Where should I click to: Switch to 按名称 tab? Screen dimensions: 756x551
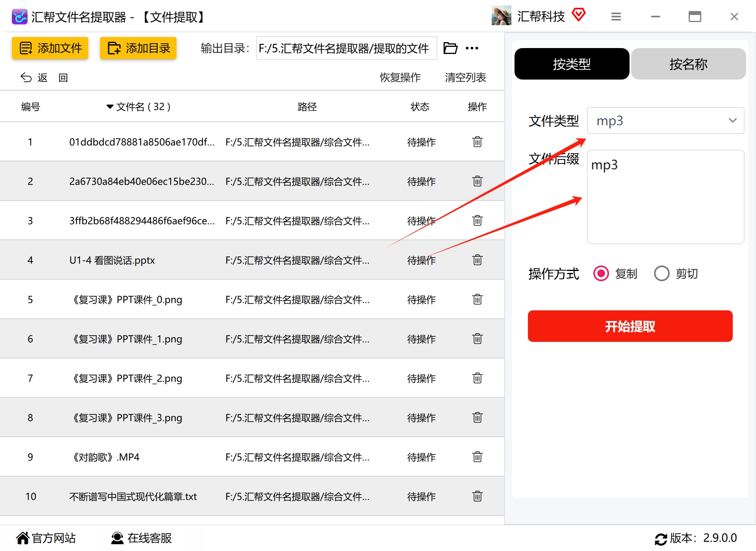(x=688, y=64)
